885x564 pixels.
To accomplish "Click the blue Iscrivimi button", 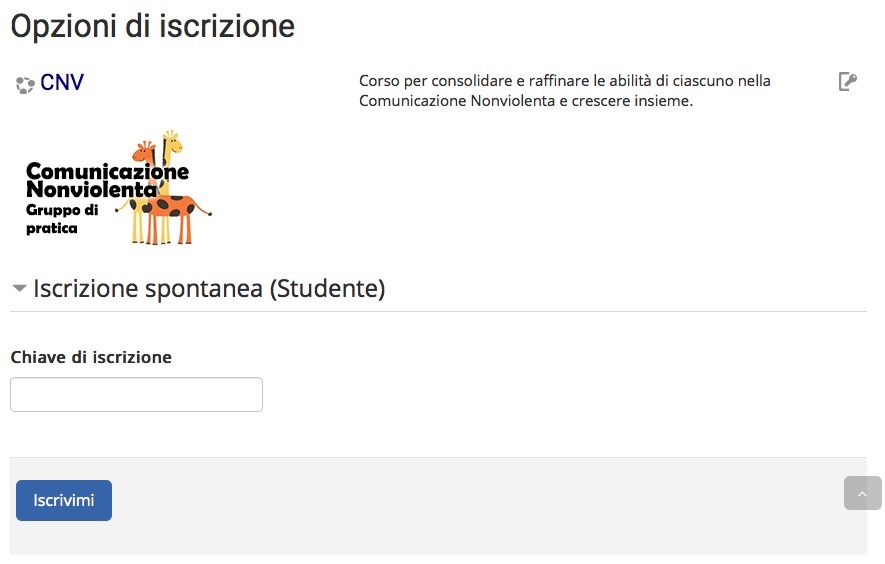I will point(64,501).
